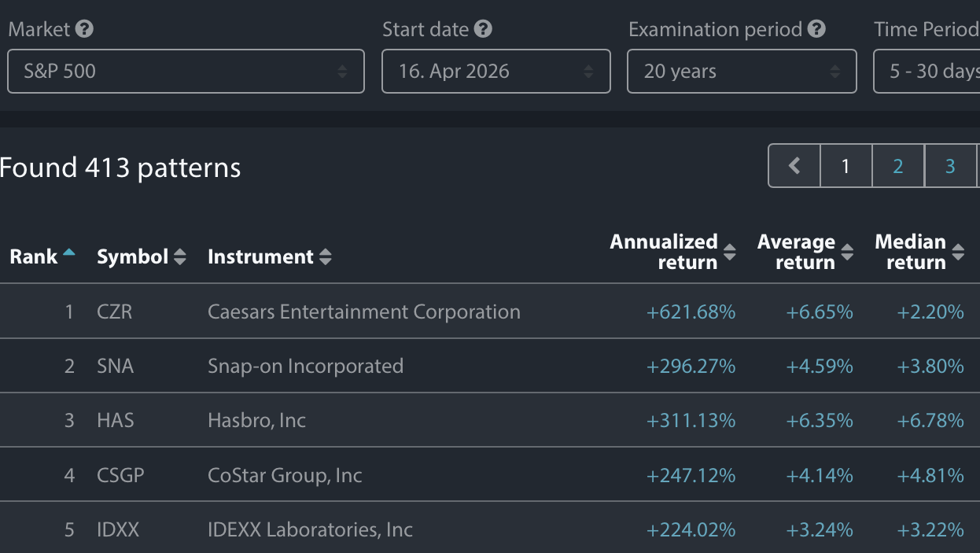
Task: Click the Average return sort arrows
Action: 847,252
